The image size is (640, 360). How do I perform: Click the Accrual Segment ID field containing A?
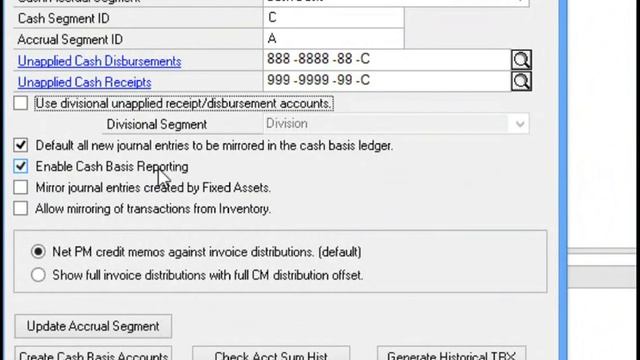coord(334,39)
